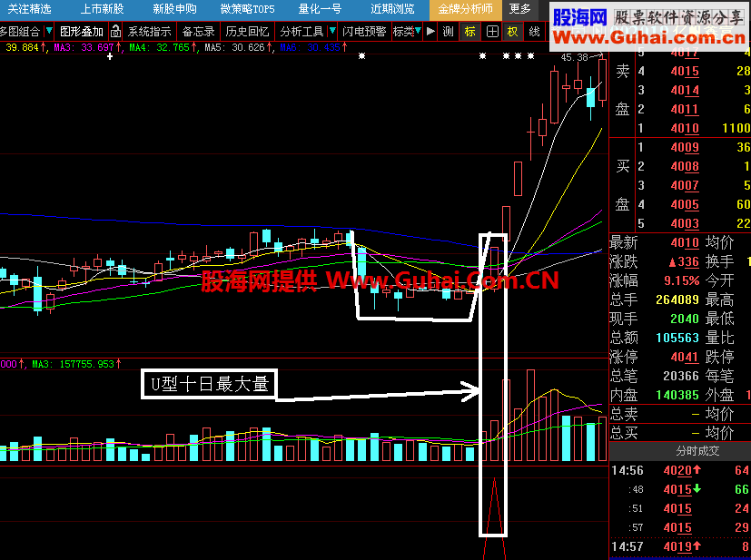751x560 pixels.
Task: Toggle the lock icon in toolbar
Action: [115, 32]
